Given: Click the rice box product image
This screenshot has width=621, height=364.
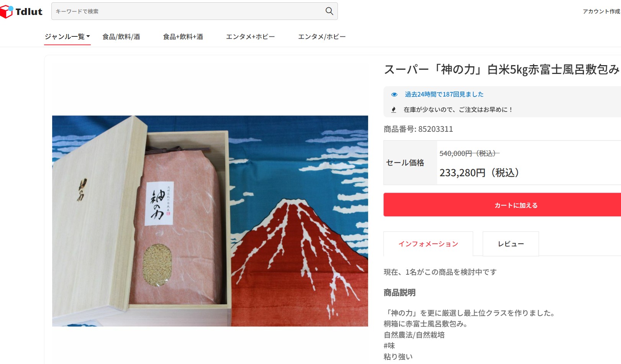Looking at the screenshot, I should coord(210,221).
